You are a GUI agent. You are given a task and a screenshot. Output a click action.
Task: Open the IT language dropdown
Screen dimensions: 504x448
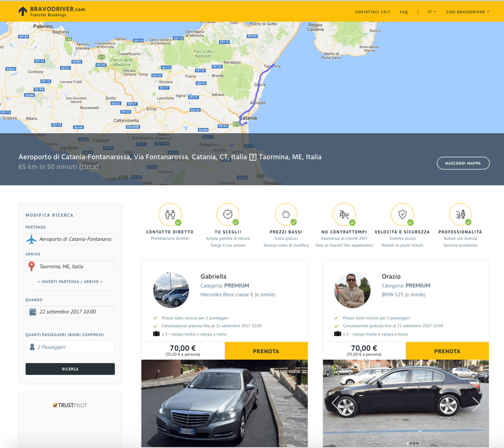(x=432, y=12)
